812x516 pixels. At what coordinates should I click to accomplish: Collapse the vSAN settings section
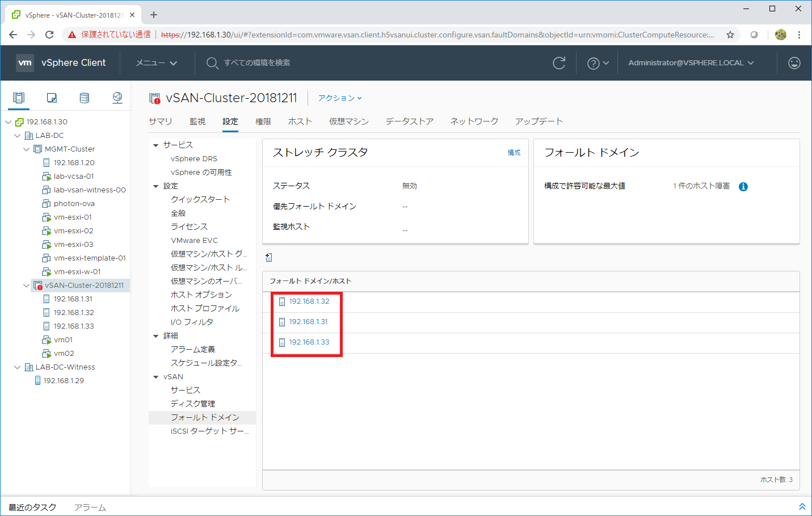(155, 377)
